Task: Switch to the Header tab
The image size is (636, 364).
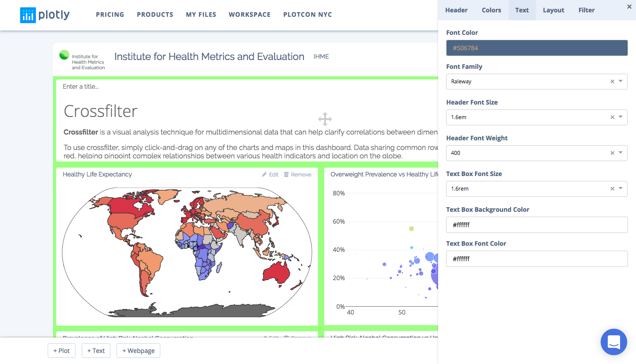Action: coord(456,10)
